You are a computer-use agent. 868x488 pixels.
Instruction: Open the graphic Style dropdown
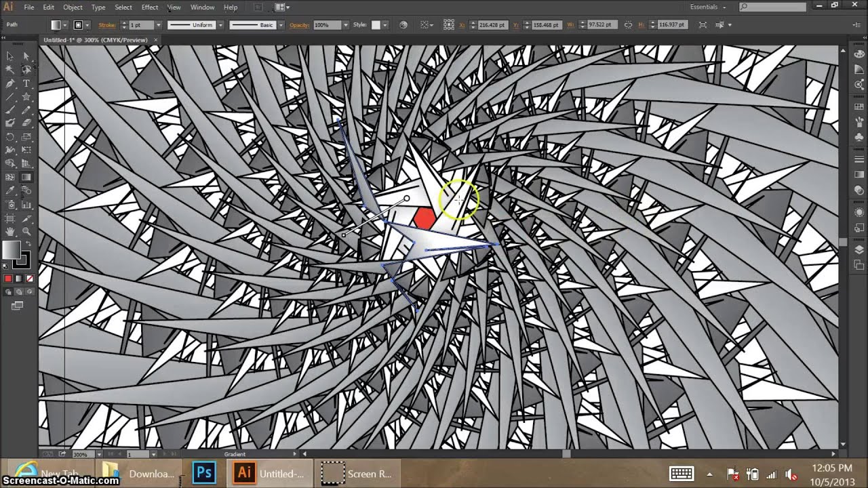385,25
